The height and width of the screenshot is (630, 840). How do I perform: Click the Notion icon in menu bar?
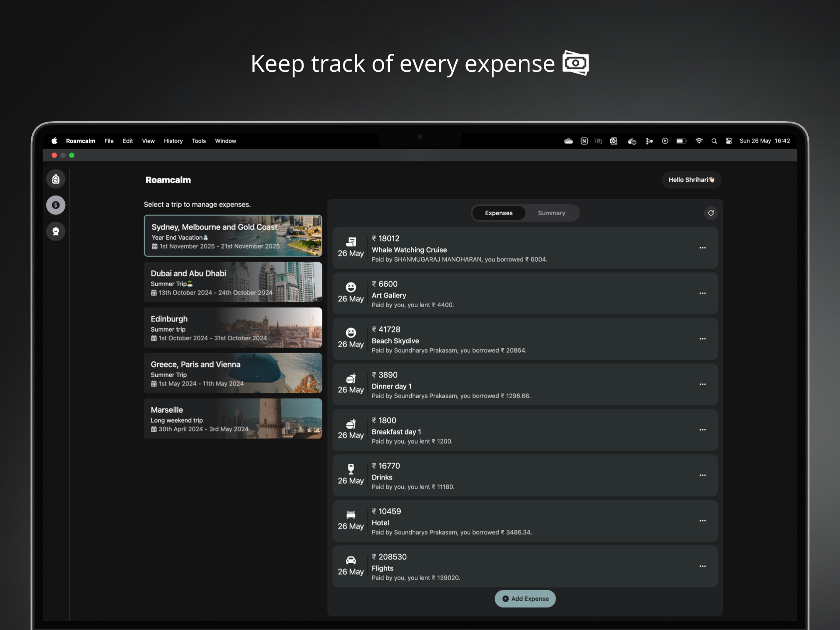click(584, 141)
